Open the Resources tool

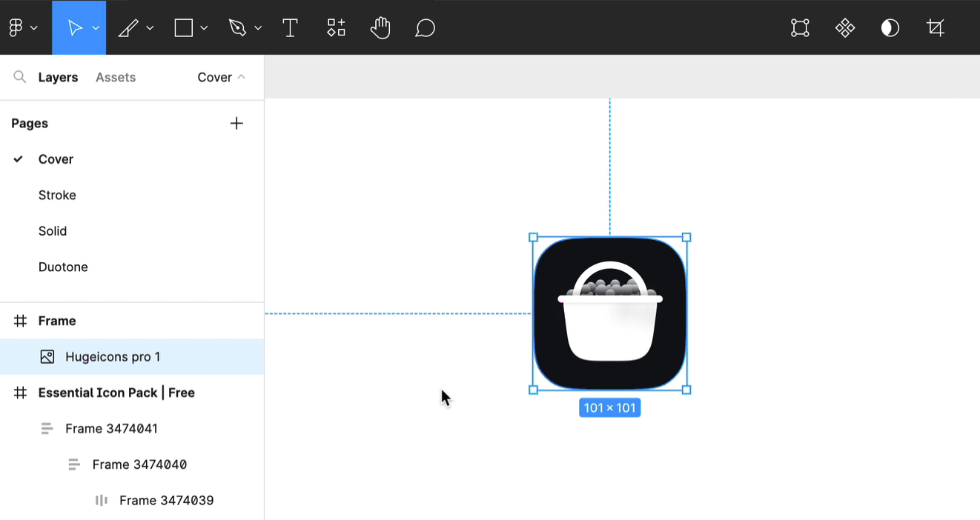click(336, 28)
